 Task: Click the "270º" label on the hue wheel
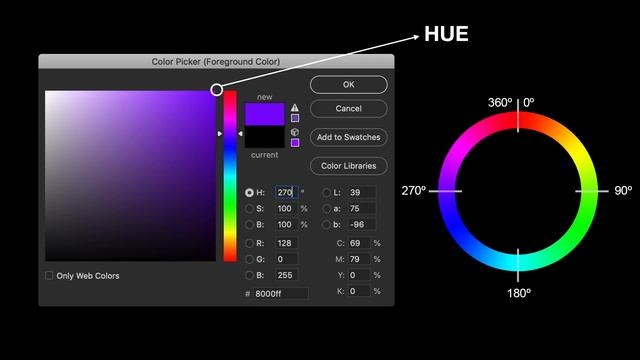click(x=413, y=191)
